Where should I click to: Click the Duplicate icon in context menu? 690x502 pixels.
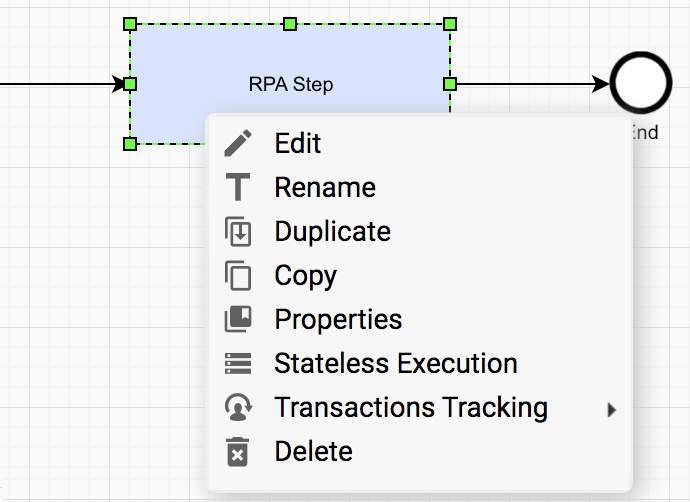point(238,231)
